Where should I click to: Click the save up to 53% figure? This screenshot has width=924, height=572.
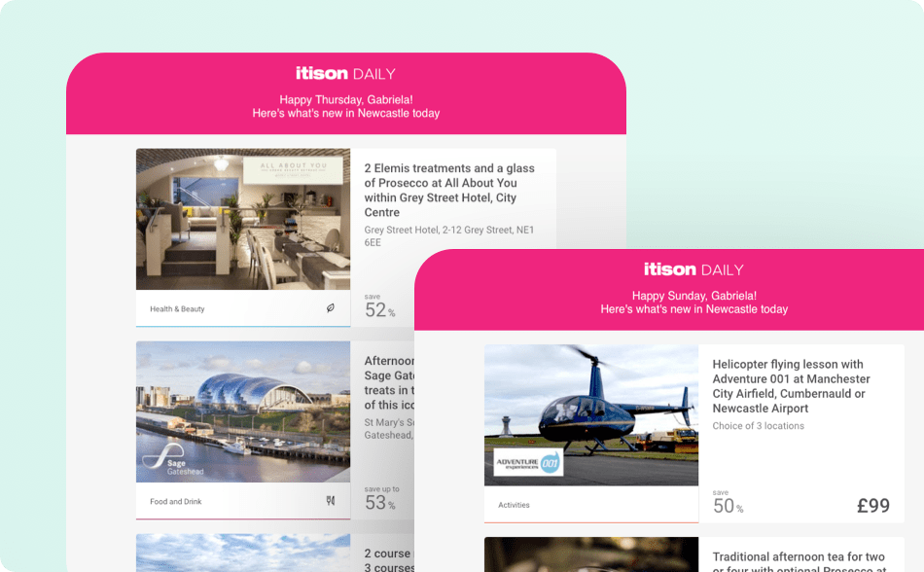(x=381, y=499)
